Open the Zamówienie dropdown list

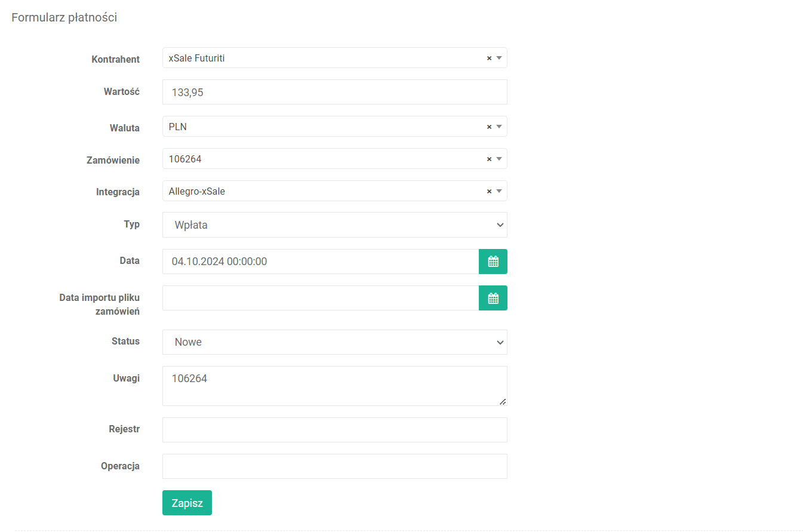pyautogui.click(x=500, y=159)
